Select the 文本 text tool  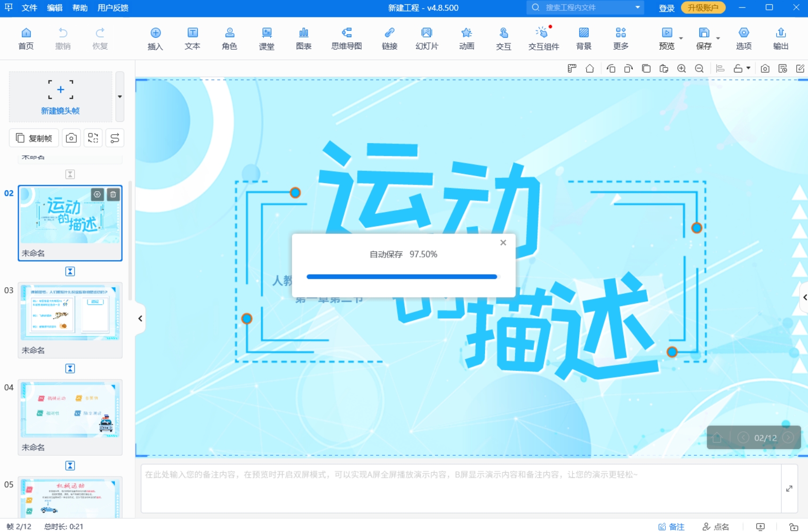(193, 39)
